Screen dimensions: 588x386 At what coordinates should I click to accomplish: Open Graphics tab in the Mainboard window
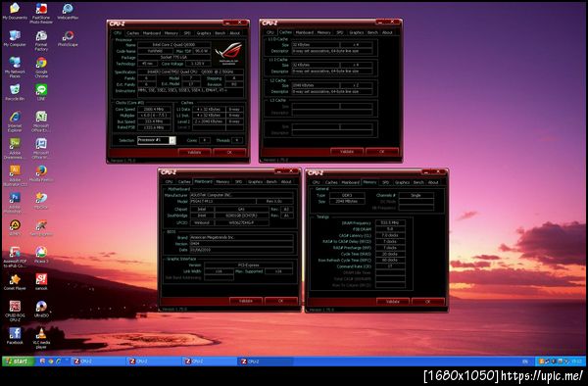click(255, 182)
